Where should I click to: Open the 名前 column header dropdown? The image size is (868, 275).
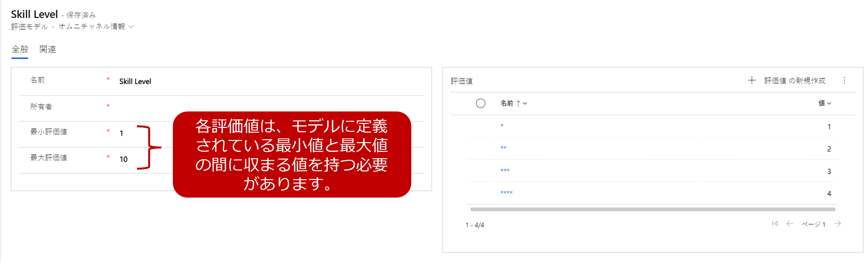pos(525,103)
